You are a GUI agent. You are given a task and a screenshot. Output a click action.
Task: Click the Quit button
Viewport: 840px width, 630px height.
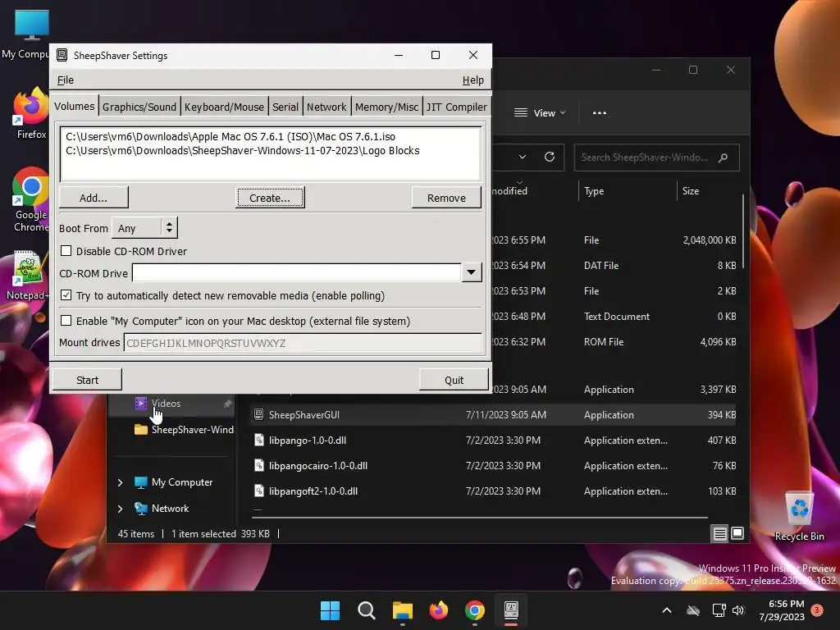point(454,380)
